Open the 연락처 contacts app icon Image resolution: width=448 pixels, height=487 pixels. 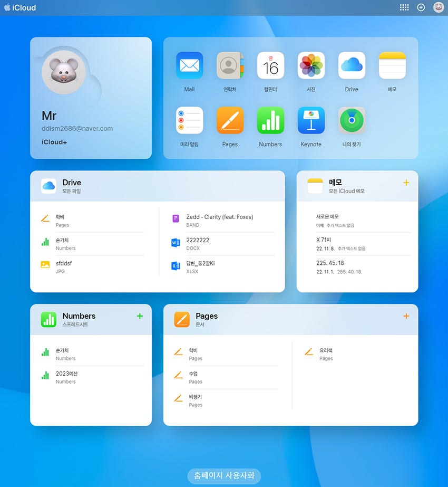click(x=230, y=65)
